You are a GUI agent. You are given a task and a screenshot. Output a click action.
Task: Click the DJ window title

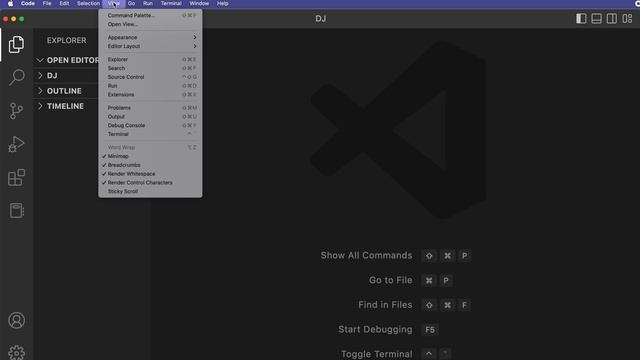pyautogui.click(x=320, y=19)
